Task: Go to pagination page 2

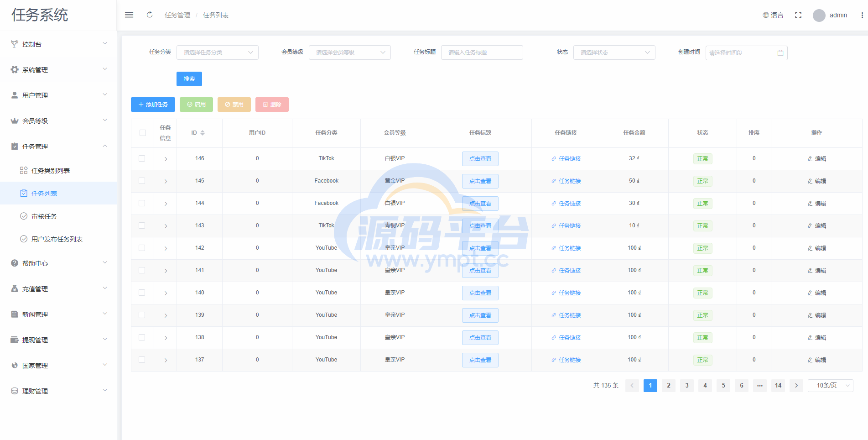Action: [x=669, y=386]
